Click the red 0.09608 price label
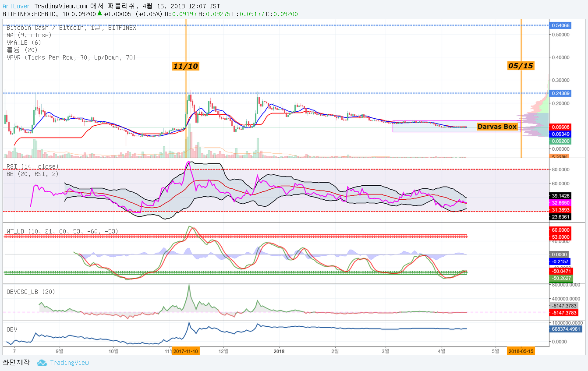The image size is (588, 371). click(x=560, y=127)
